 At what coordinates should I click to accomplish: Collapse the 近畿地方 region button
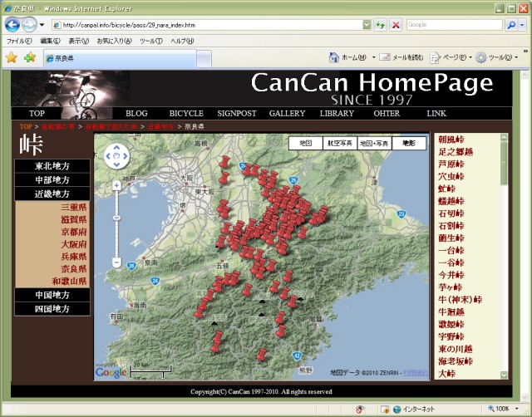coord(52,194)
